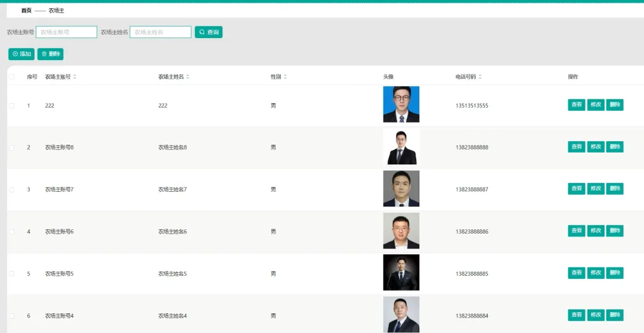This screenshot has height=333, width=644.
Task: Click name cell 农场主姓名8
Action: coord(172,148)
